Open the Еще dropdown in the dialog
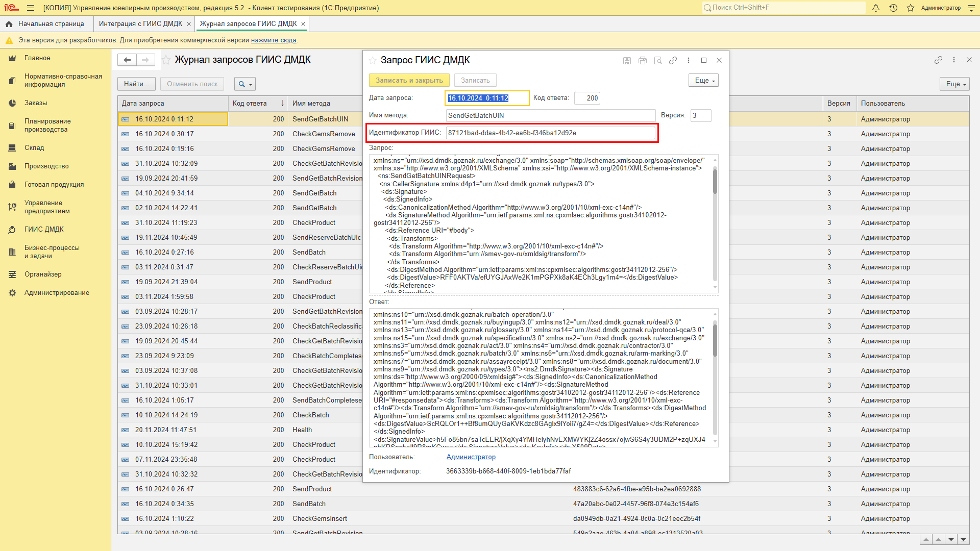The height and width of the screenshot is (551, 980). [x=703, y=80]
